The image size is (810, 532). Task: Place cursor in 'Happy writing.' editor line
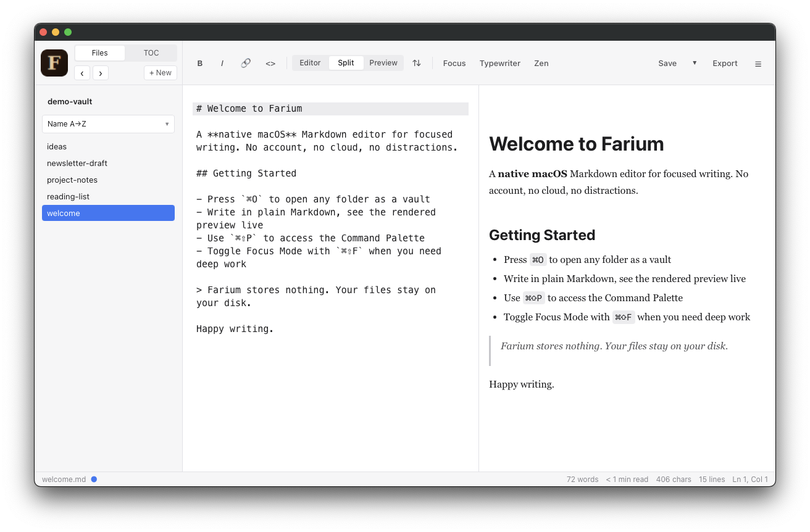coord(235,329)
